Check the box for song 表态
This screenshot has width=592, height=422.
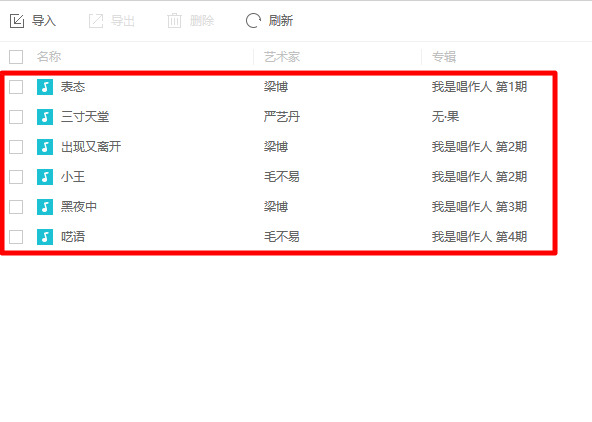16,87
